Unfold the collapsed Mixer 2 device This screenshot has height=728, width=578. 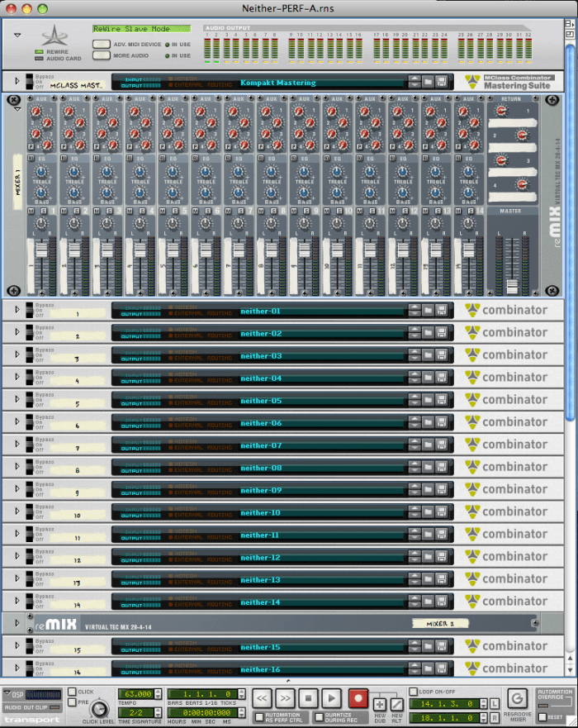(17, 624)
